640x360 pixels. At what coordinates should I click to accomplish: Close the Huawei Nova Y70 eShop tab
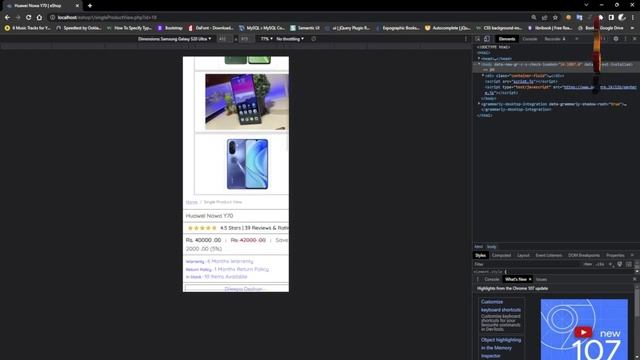pos(77,6)
